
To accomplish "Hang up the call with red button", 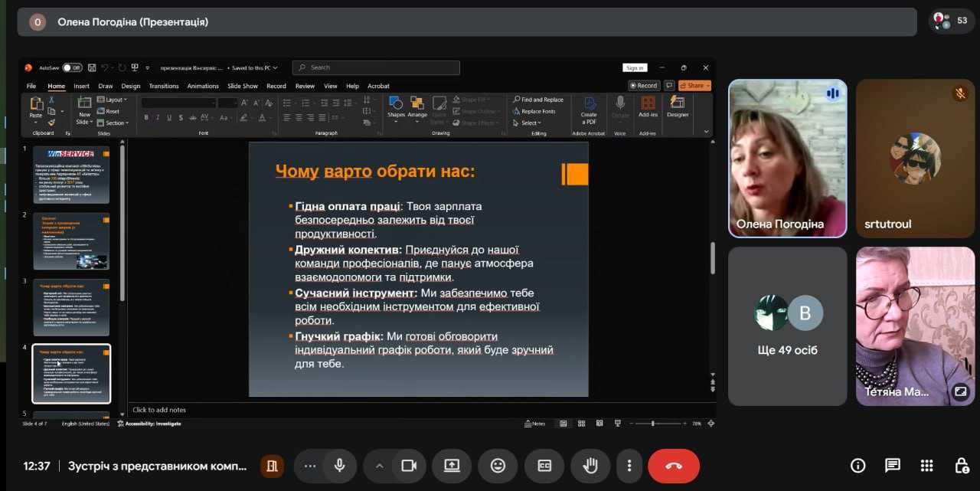I will tap(674, 466).
